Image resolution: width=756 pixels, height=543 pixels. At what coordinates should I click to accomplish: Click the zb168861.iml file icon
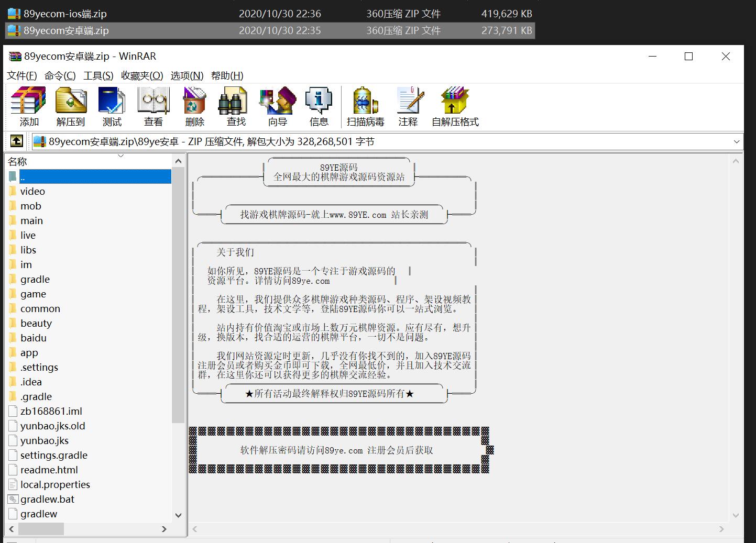pyautogui.click(x=13, y=411)
